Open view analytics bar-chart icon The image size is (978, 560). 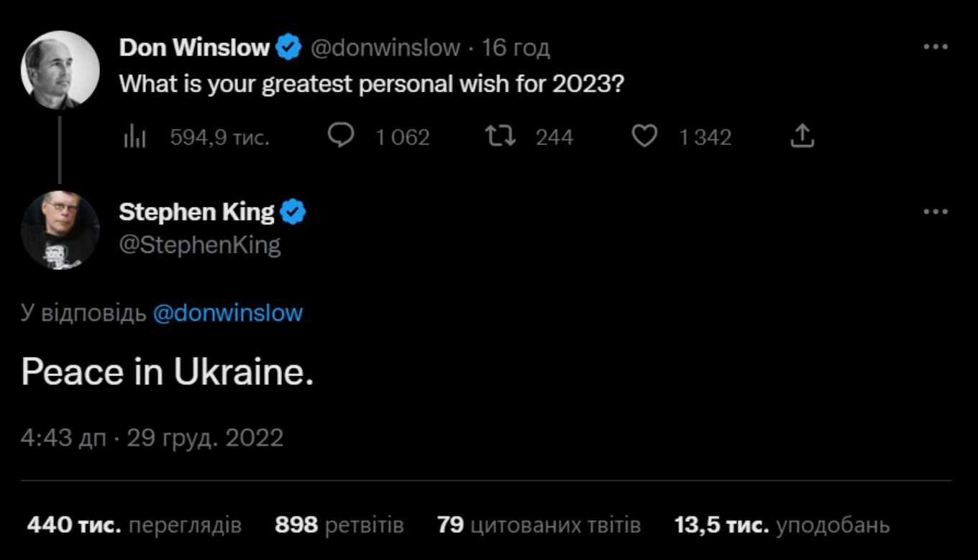pos(135,137)
